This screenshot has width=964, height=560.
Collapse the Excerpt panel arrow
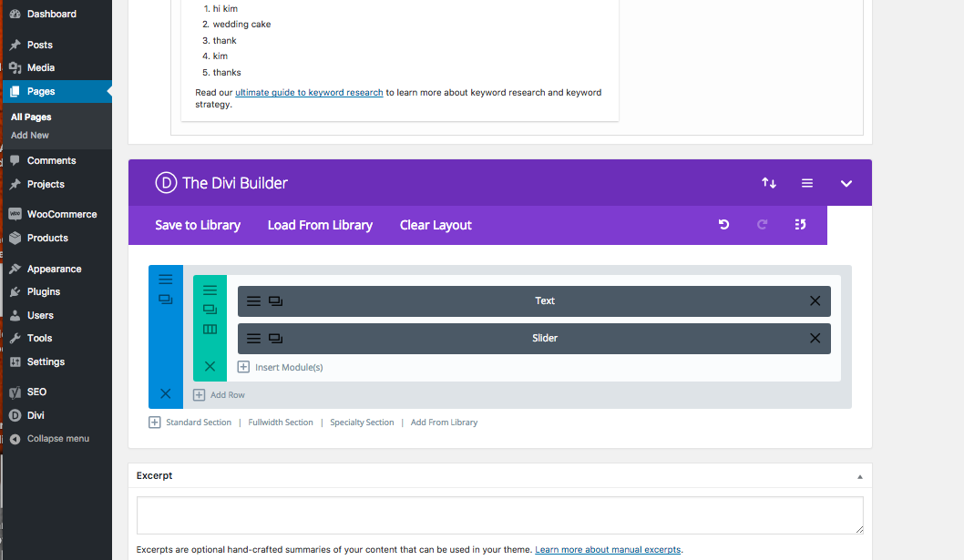[859, 476]
